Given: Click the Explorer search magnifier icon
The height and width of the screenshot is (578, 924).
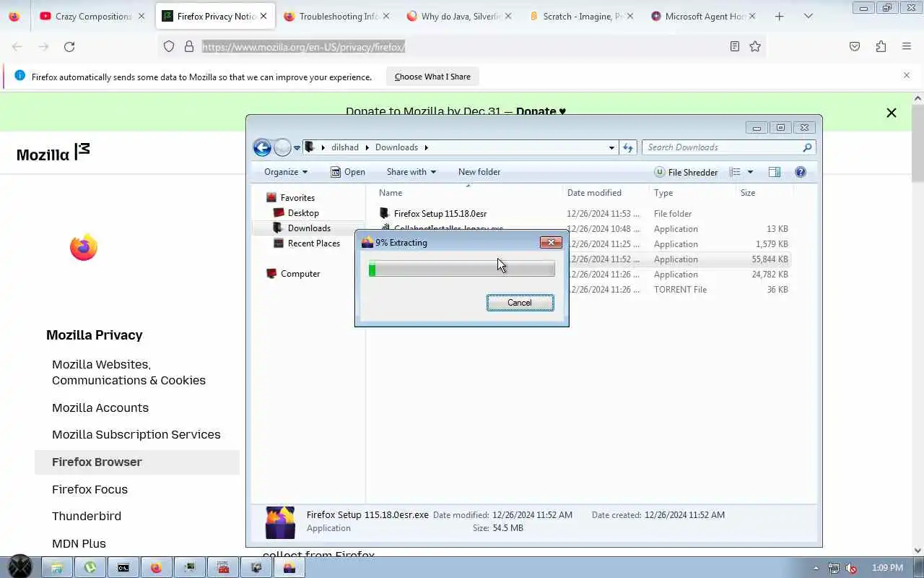Looking at the screenshot, I should pyautogui.click(x=807, y=147).
